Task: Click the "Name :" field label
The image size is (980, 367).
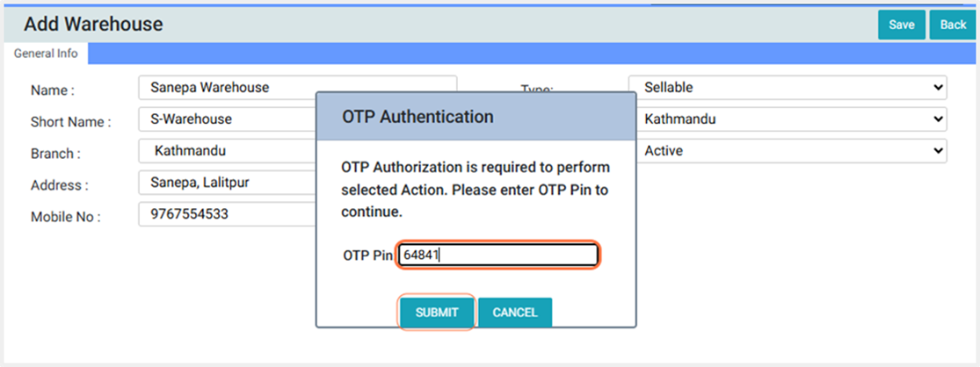Action: coord(53,90)
